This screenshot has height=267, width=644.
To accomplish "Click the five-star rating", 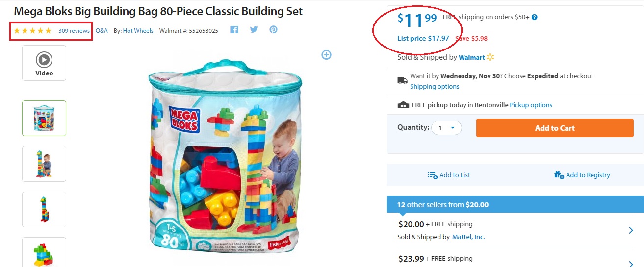I will click(32, 31).
